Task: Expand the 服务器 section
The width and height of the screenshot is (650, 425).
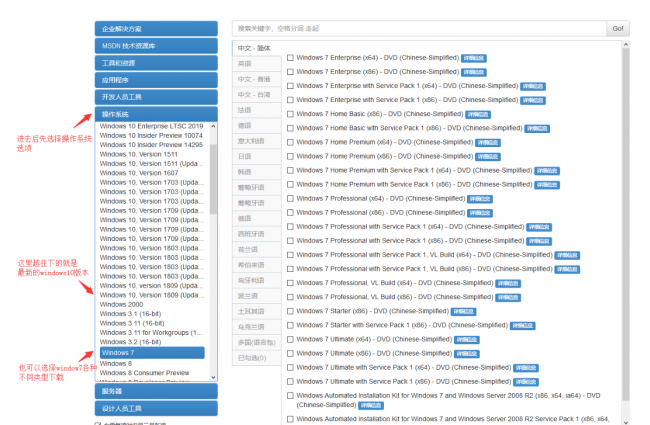Action: 156,391
